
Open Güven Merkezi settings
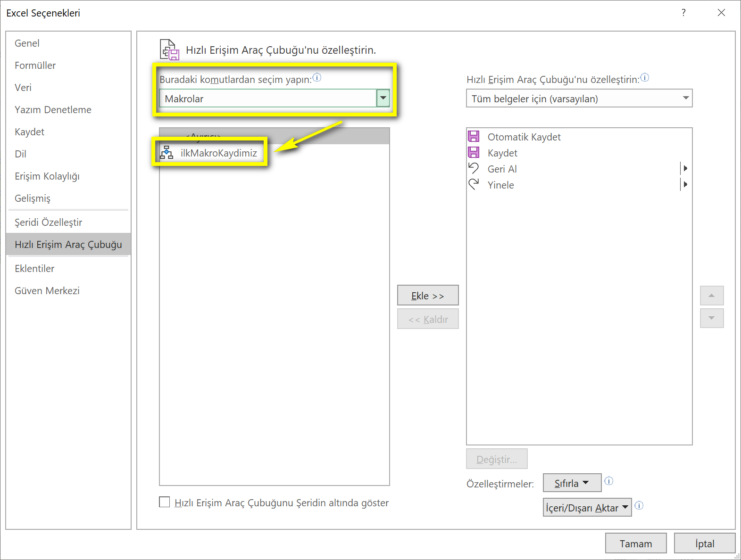(68, 291)
